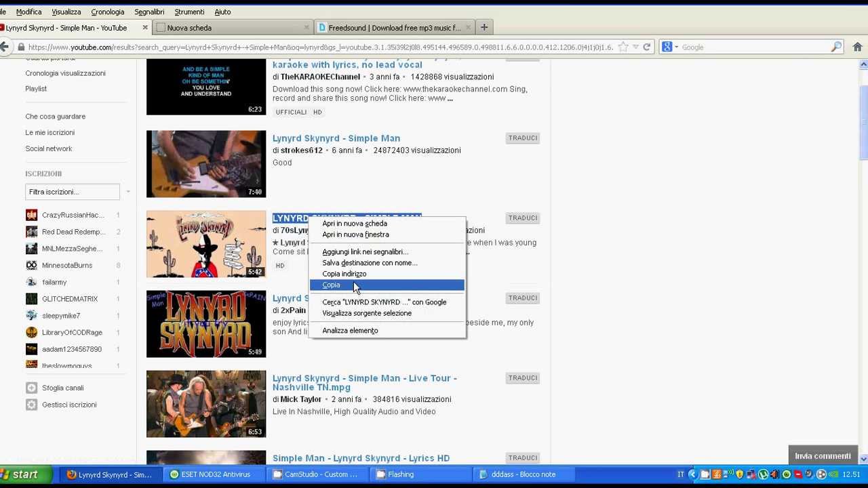Choose Apri in nuova scheda
The width and height of the screenshot is (868, 488).
(x=387, y=224)
